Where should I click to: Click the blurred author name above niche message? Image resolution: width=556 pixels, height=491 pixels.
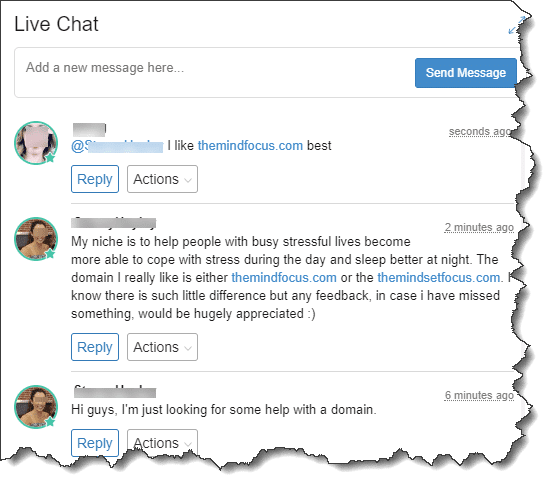point(113,223)
